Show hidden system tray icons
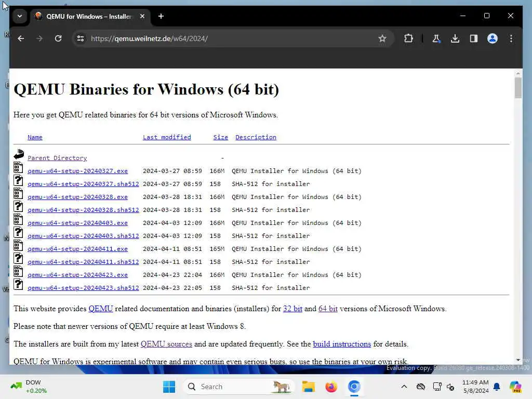The width and height of the screenshot is (532, 399). (x=404, y=387)
